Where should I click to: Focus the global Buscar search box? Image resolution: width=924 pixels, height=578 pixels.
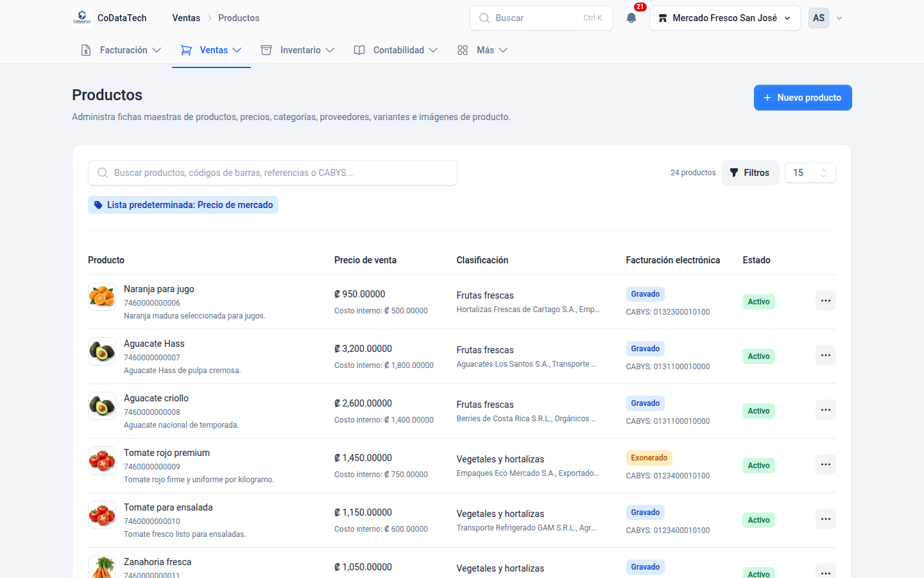[542, 18]
